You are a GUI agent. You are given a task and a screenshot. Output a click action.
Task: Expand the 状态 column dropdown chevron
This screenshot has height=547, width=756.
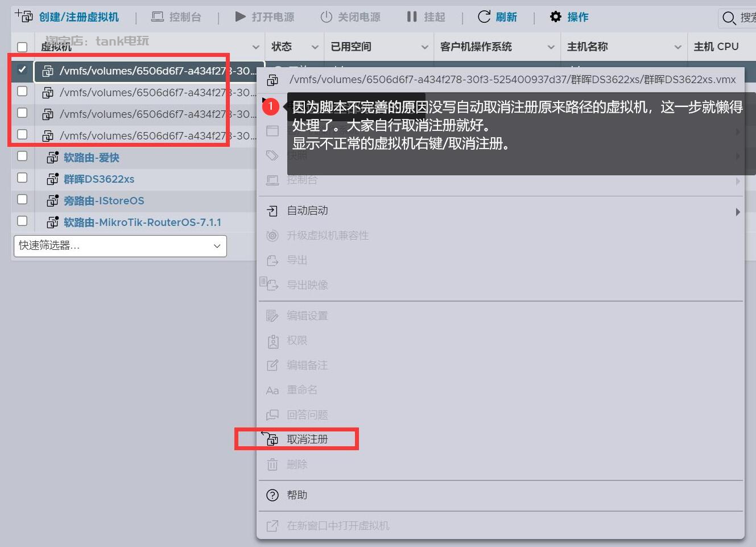[x=315, y=47]
